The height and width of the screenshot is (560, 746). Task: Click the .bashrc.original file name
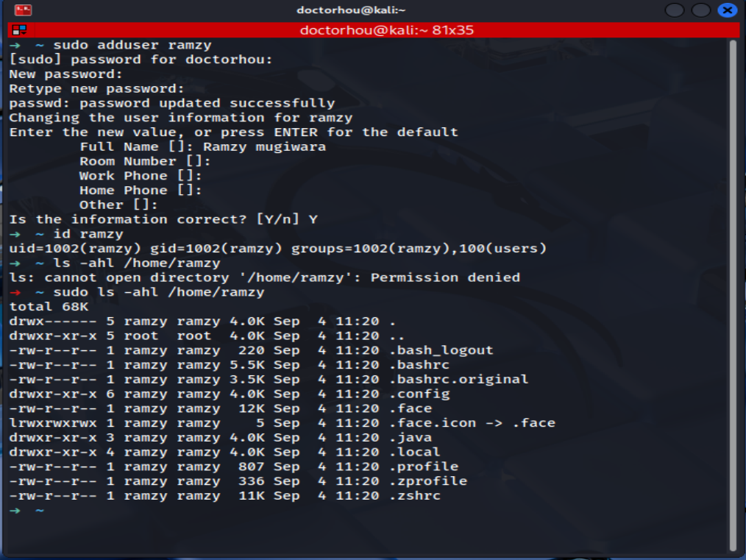pyautogui.click(x=459, y=379)
